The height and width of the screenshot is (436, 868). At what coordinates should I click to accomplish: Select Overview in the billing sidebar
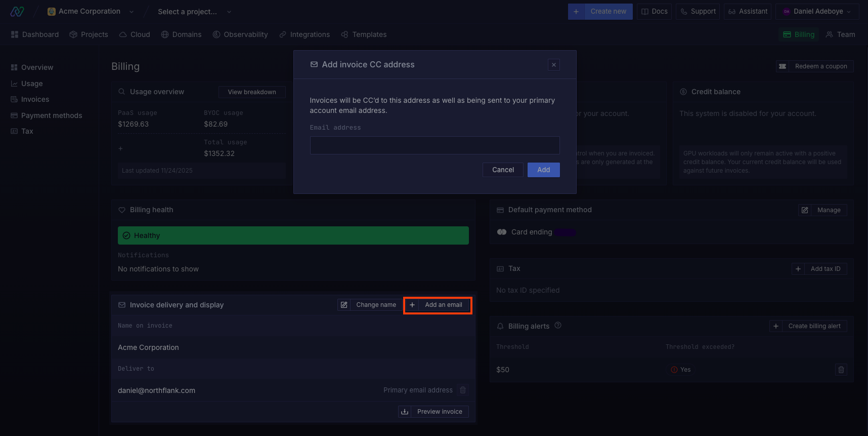point(32,67)
